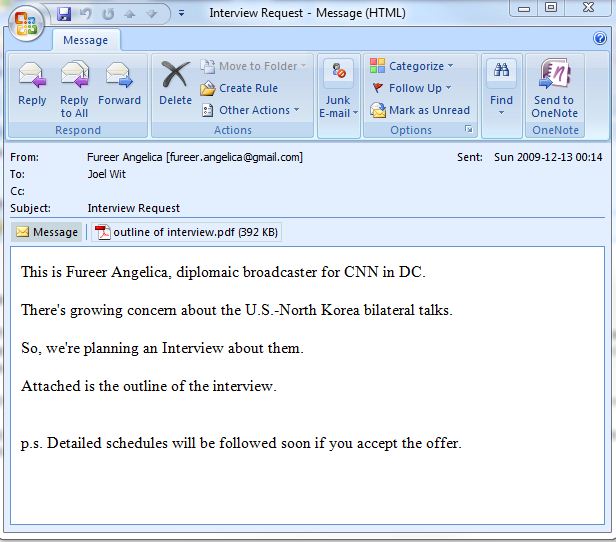The height and width of the screenshot is (542, 616).
Task: Click Reply to All
Action: [74, 90]
